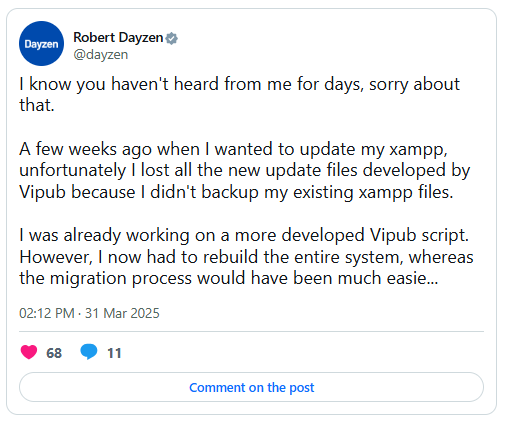The image size is (505, 421).
Task: Like the post with the heart icon
Action: click(29, 352)
